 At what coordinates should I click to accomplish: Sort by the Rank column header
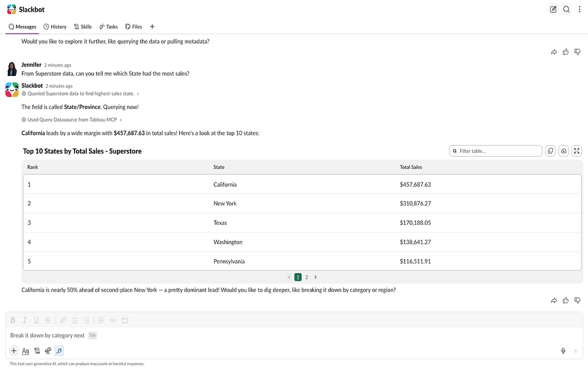coord(32,167)
